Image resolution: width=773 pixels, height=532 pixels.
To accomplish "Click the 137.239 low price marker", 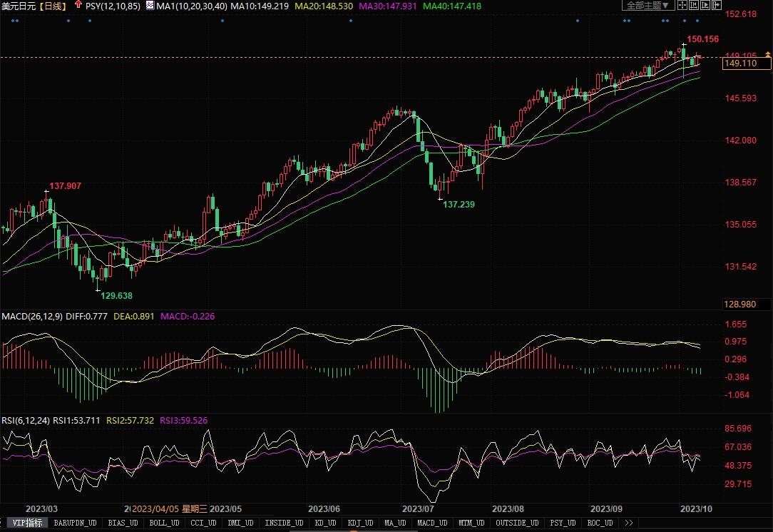I will tap(459, 204).
